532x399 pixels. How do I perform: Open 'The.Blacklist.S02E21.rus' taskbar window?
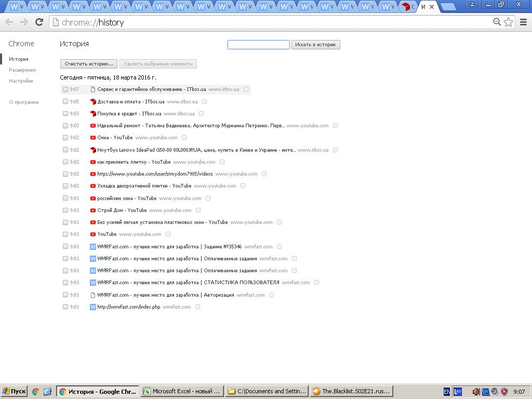(x=352, y=392)
